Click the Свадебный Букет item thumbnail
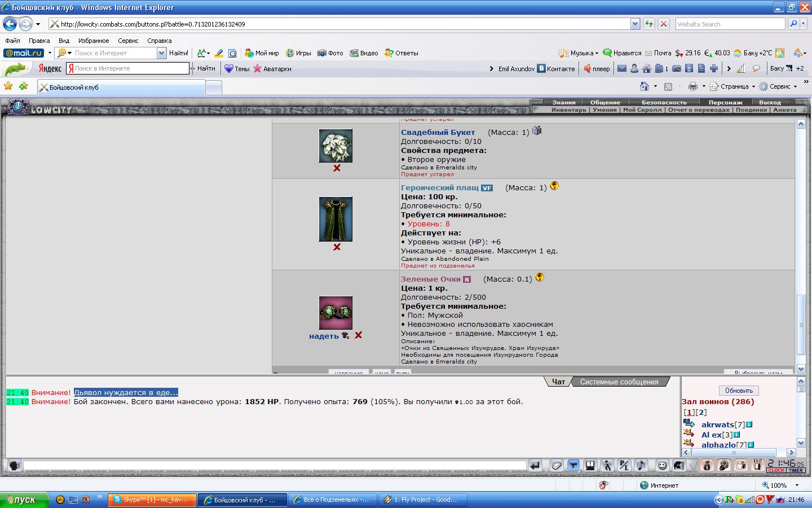This screenshot has height=508, width=812. (336, 146)
